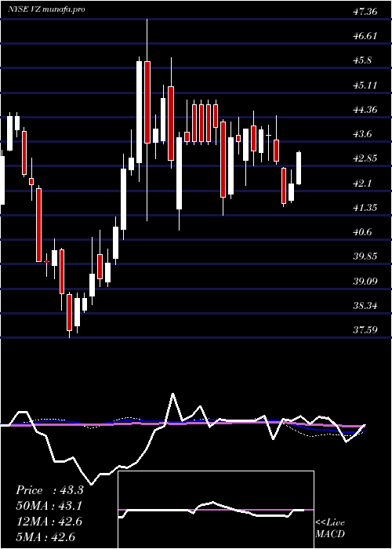This screenshot has height=549, width=392.
Task: Click the 45.8 price axis label
Action: click(361, 60)
